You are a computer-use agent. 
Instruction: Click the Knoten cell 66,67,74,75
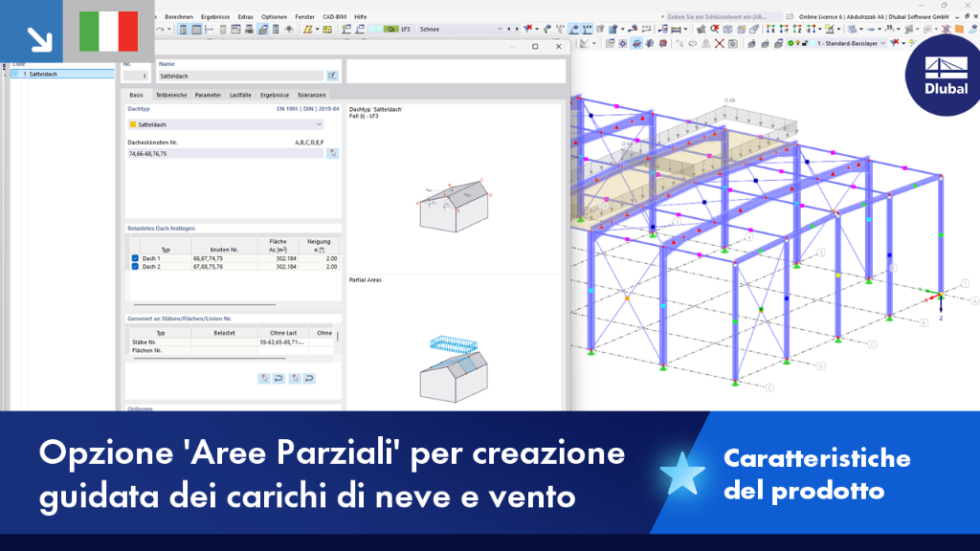pos(224,258)
